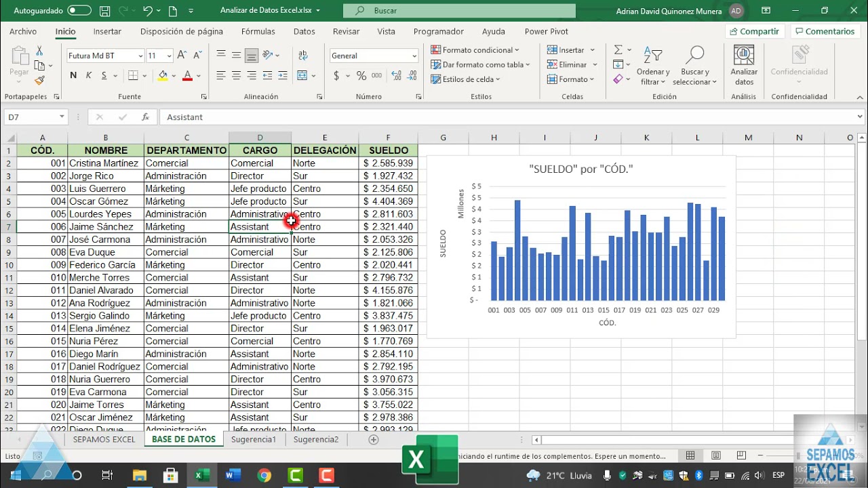The height and width of the screenshot is (488, 868).
Task: Add a new sheet with the plus icon
Action: coord(373,440)
